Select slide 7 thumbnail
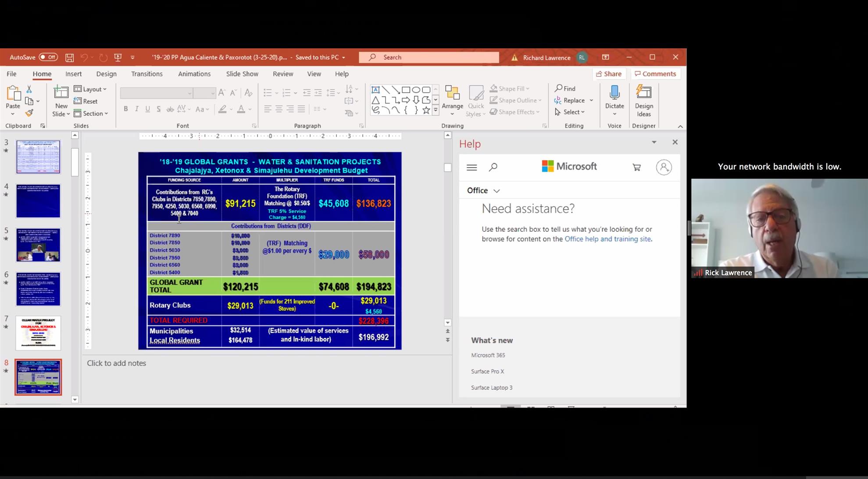Screen dimensions: 868x479 point(38,333)
